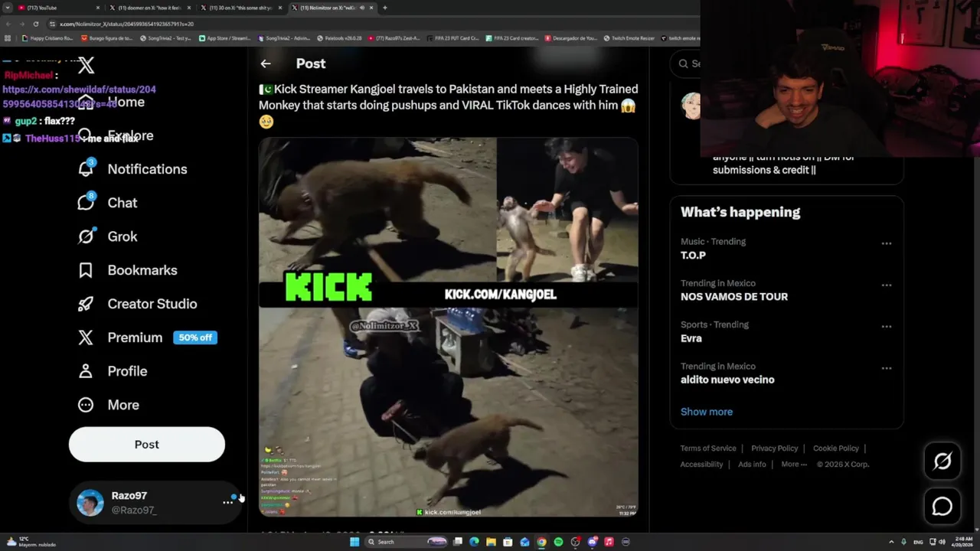Reload the current page

point(35,24)
